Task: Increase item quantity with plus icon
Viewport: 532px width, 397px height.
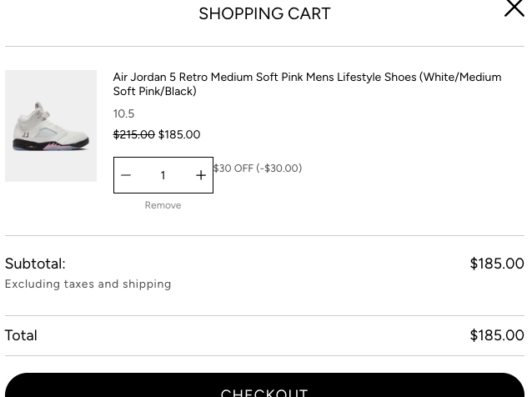Action: (x=201, y=175)
